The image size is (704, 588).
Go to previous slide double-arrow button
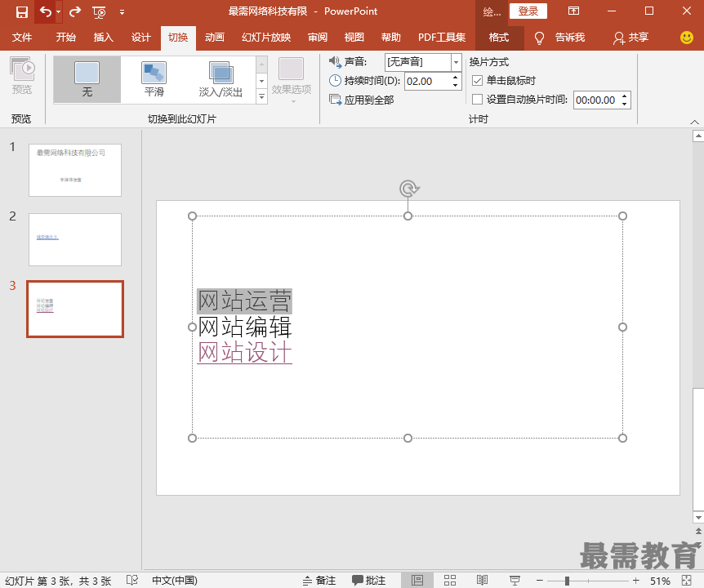698,532
